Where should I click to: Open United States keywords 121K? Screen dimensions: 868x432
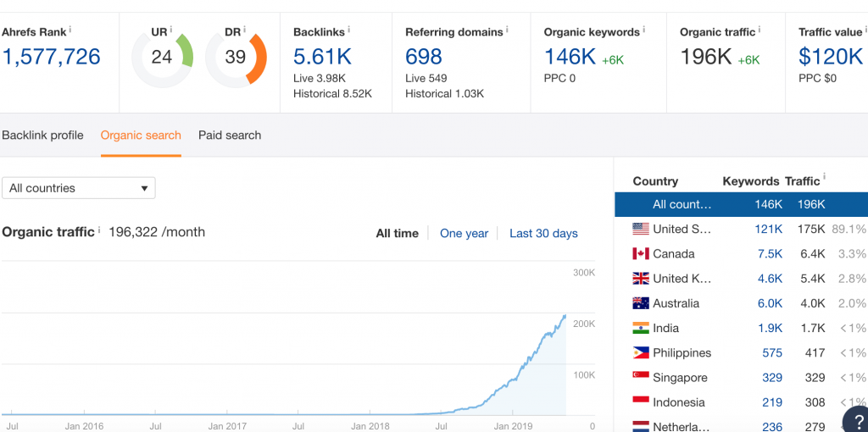pyautogui.click(x=768, y=229)
